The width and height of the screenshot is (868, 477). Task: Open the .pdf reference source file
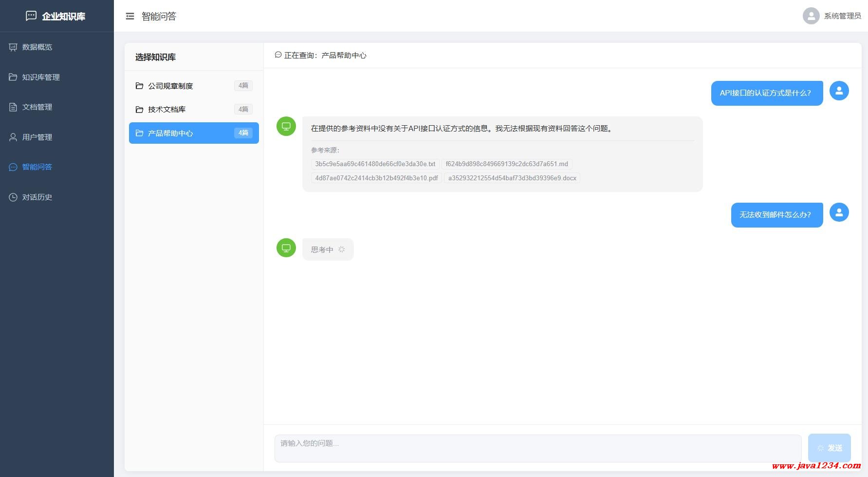[x=376, y=178]
